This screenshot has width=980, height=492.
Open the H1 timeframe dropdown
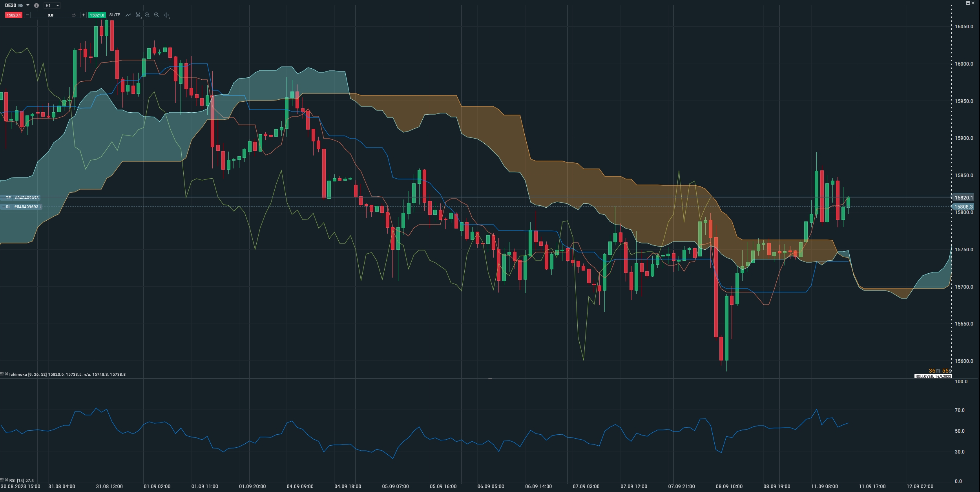(52, 5)
